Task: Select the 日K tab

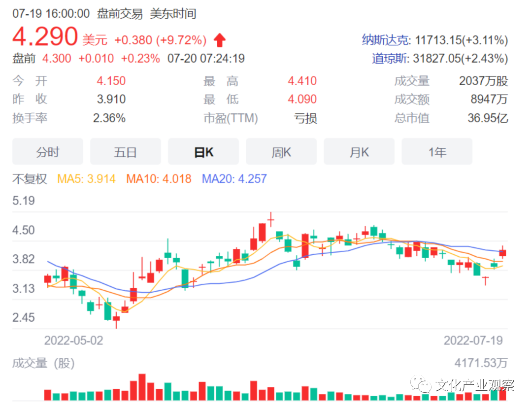Action: [x=203, y=152]
